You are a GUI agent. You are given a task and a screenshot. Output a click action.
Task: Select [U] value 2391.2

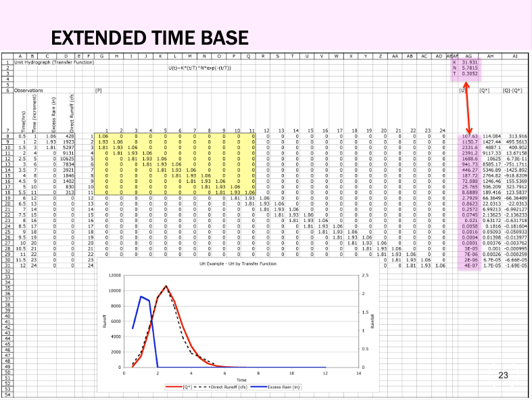(x=470, y=153)
